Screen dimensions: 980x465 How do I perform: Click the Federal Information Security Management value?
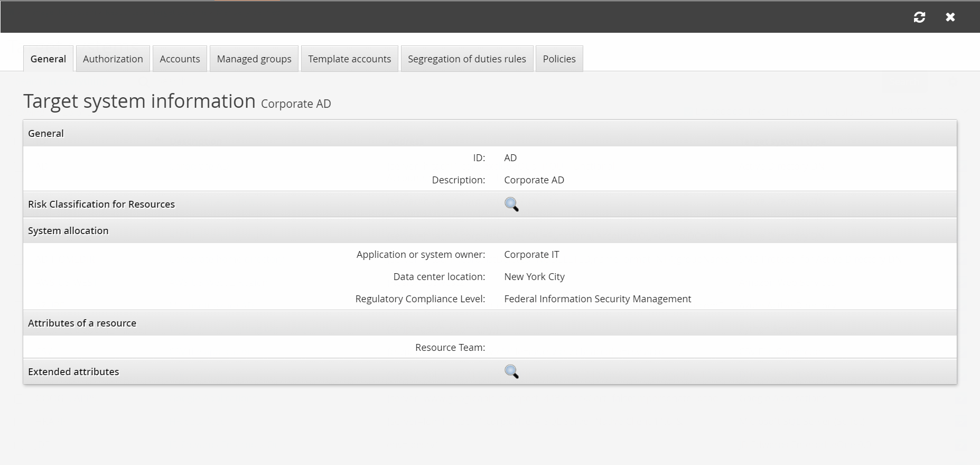click(x=597, y=299)
